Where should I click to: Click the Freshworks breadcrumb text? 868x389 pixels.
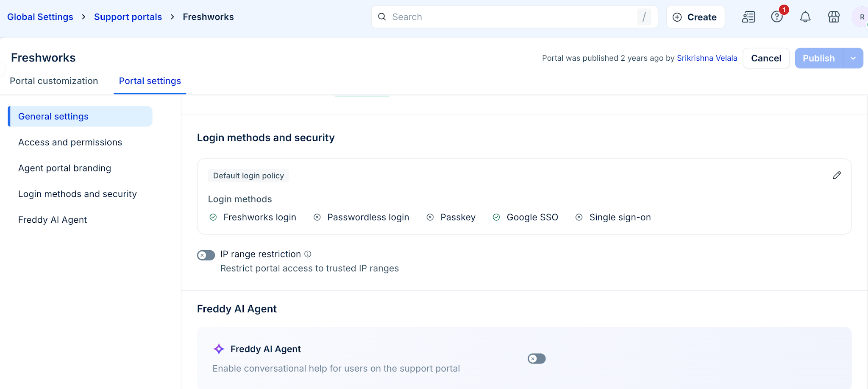208,17
